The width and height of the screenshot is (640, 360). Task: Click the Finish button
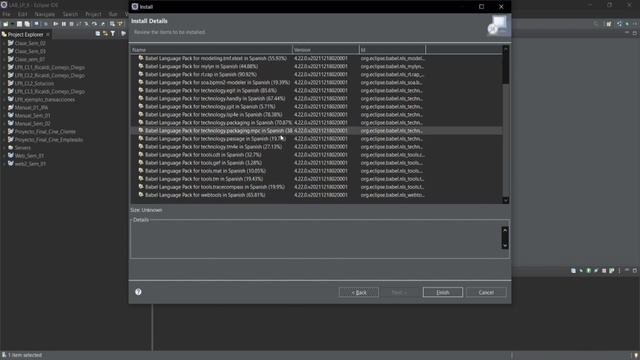click(442, 292)
